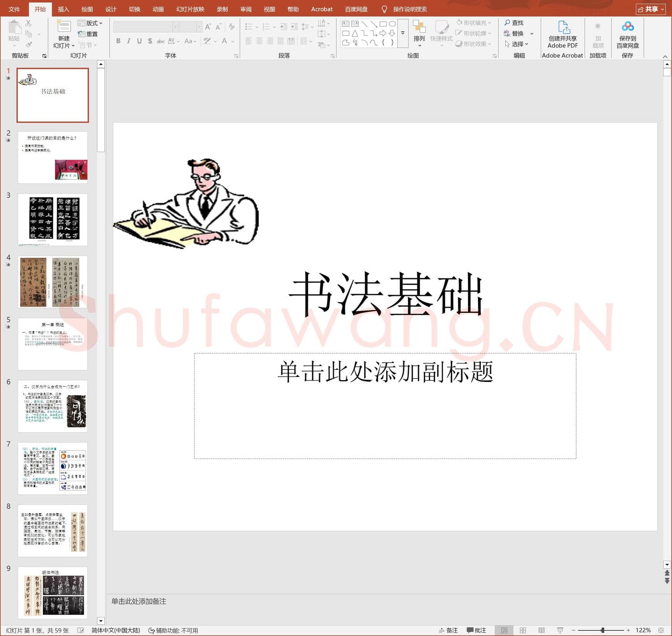Screen dimensions: 672x636
Task: Toggle Center paragraph alignment
Action: click(259, 41)
